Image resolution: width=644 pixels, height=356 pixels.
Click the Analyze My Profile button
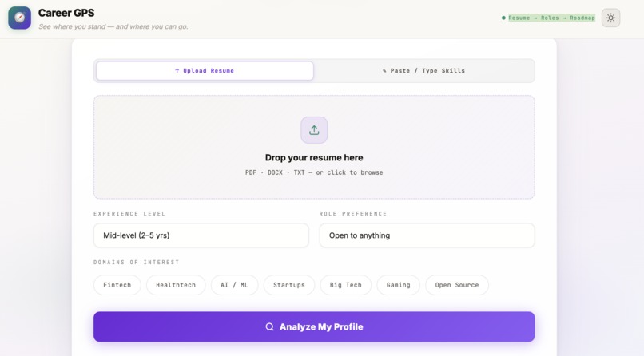pyautogui.click(x=314, y=327)
